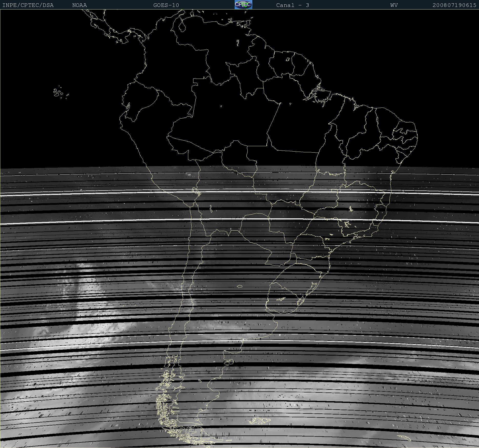
Task: Select the NOAA label in the header
Action: (79, 5)
